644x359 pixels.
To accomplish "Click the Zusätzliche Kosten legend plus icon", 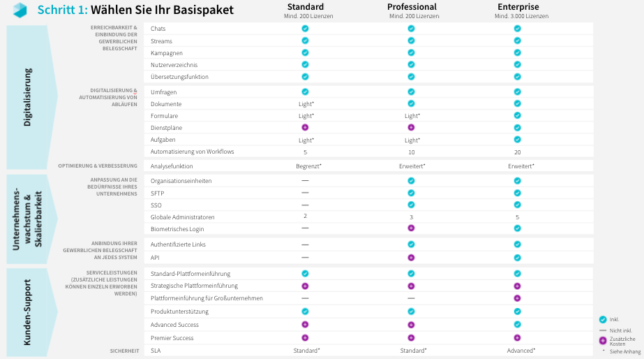I will pos(603,340).
